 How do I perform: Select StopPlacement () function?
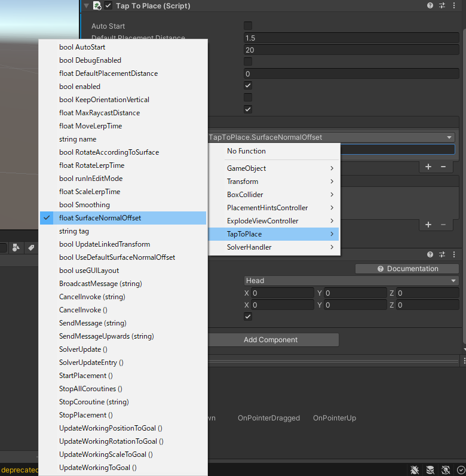(x=123, y=415)
